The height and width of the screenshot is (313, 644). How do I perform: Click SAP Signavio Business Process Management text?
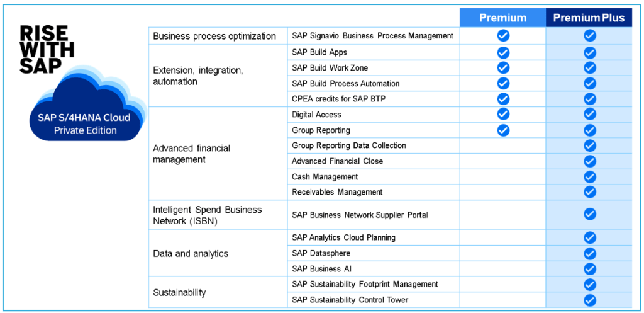372,36
